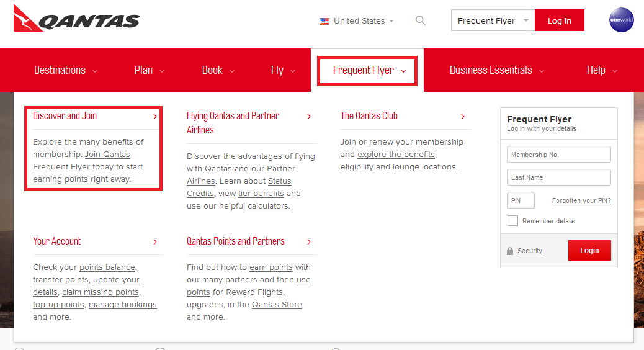The width and height of the screenshot is (644, 350).
Task: Click the claim missing points link
Action: click(x=101, y=292)
